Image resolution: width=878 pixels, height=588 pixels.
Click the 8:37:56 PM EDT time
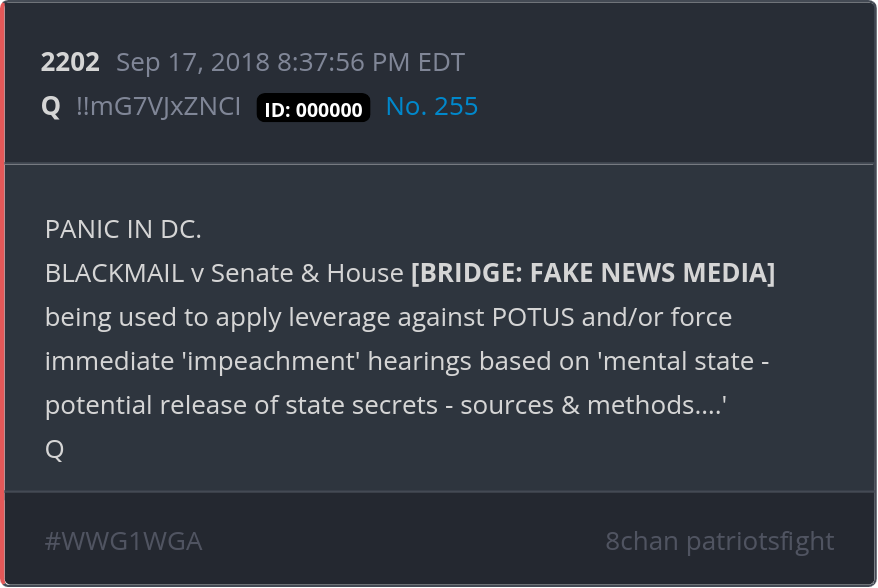(x=371, y=62)
